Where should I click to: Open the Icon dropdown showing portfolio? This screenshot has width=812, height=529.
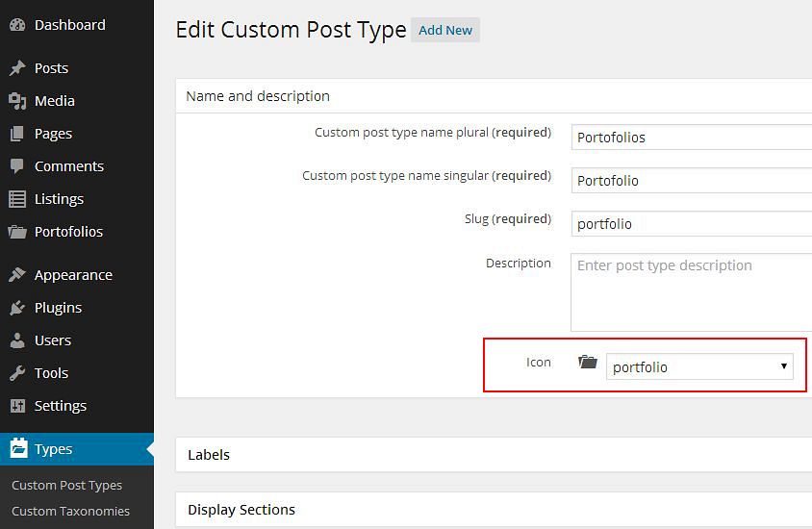coord(699,366)
